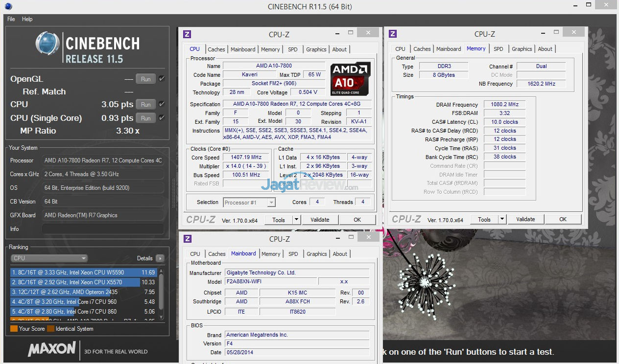Expand the Tools dropdown arrow in Memory window

[502, 220]
